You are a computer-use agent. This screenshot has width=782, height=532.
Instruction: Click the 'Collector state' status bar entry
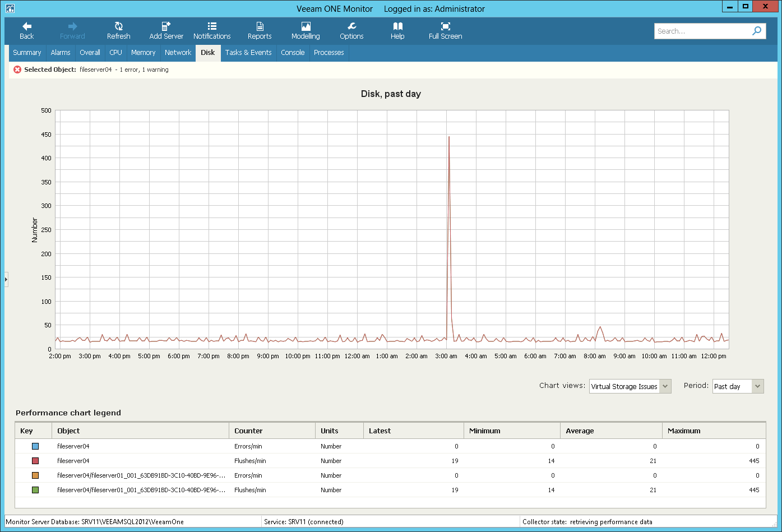[x=587, y=521]
